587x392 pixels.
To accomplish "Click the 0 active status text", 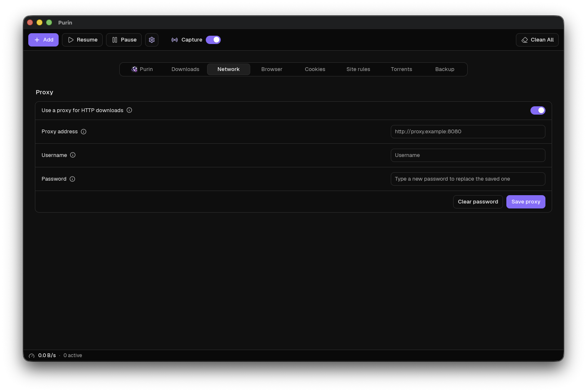I will point(73,355).
